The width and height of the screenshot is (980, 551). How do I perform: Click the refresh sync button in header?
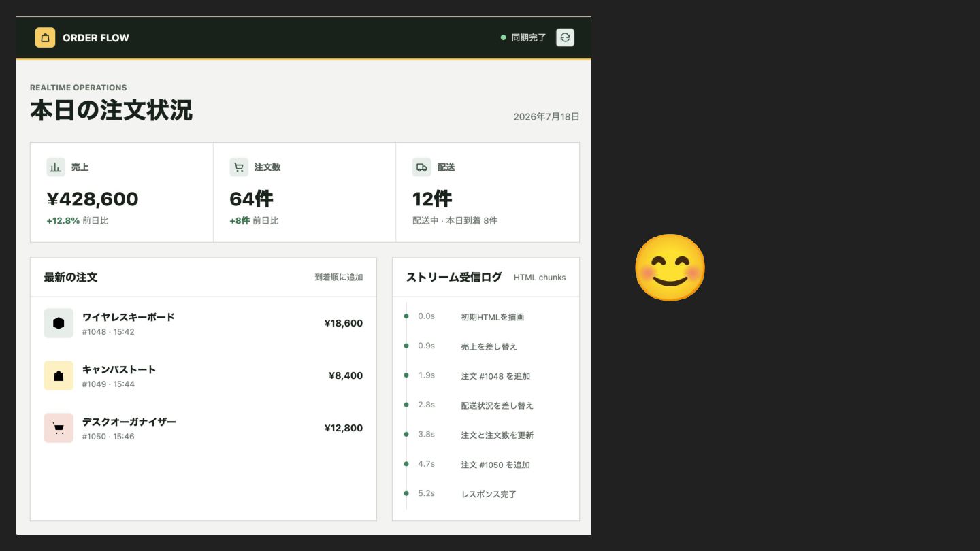565,37
